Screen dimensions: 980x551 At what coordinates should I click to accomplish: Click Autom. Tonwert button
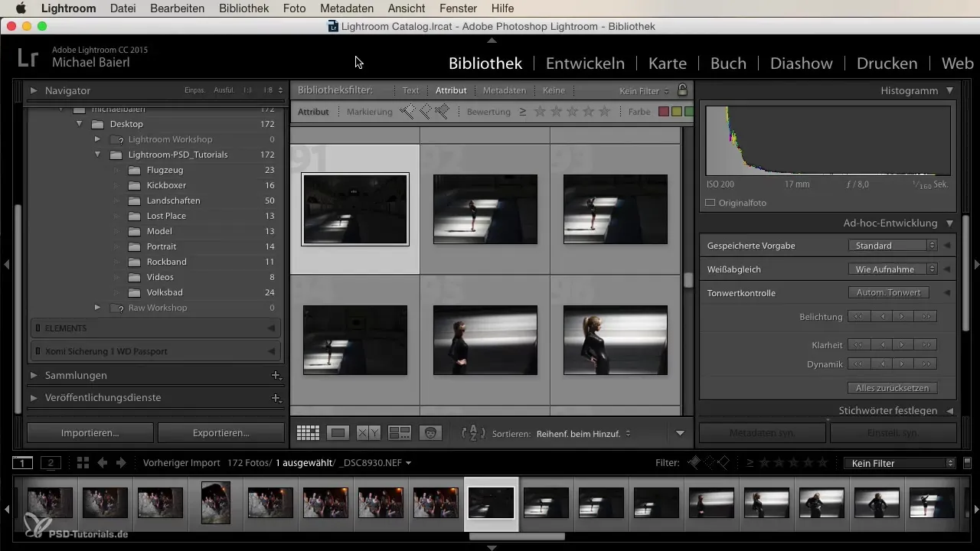[888, 293]
